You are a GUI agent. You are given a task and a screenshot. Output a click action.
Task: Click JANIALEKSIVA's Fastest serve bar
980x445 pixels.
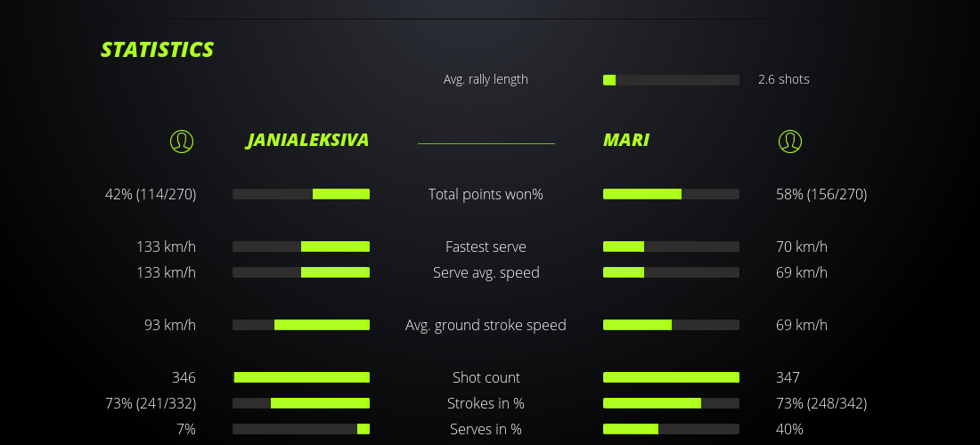click(x=301, y=247)
